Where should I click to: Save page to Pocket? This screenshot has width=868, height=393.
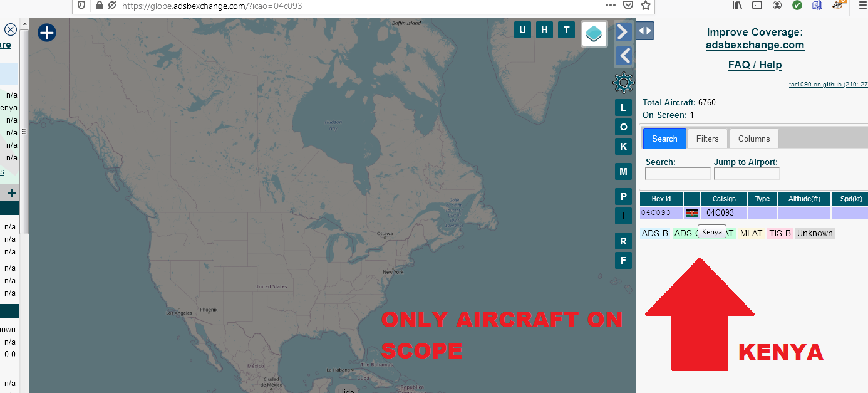click(628, 6)
